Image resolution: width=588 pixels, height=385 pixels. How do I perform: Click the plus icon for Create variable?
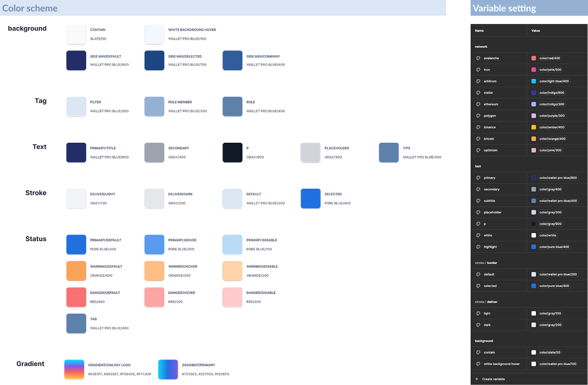tap(477, 379)
